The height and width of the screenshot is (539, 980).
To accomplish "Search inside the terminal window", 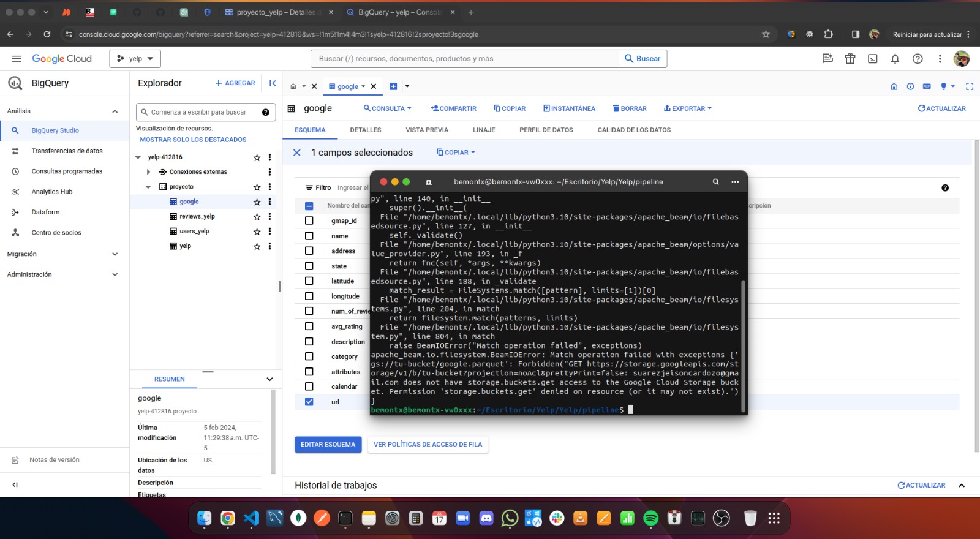I will [x=715, y=182].
